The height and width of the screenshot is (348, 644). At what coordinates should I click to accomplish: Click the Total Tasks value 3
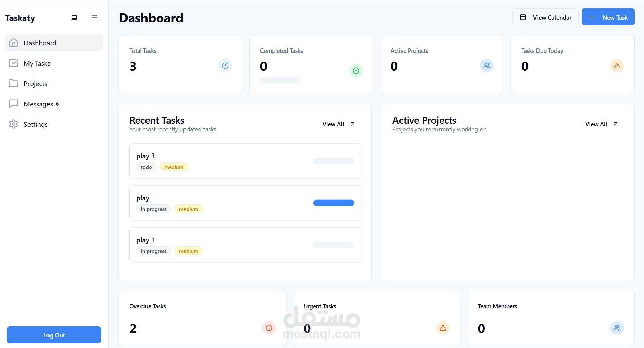coord(133,66)
